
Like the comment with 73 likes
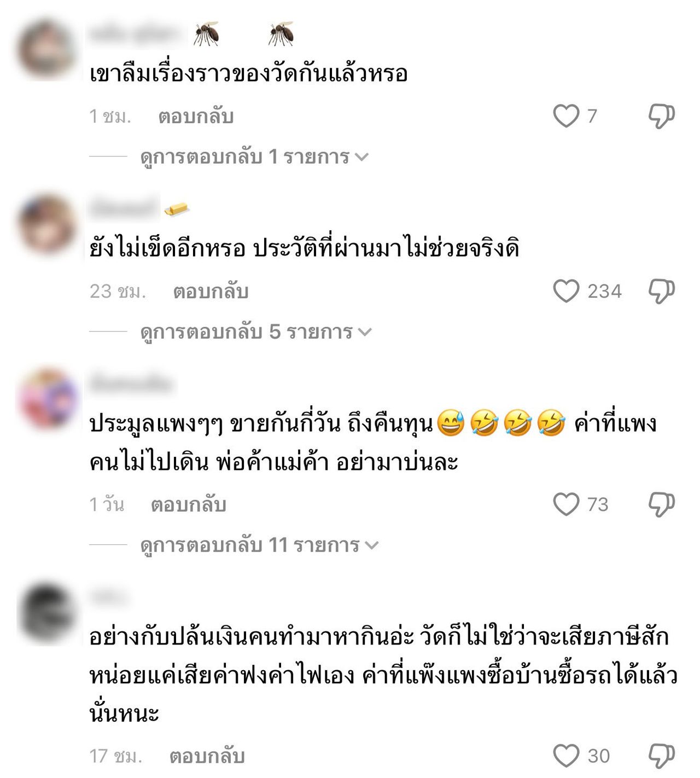(566, 504)
